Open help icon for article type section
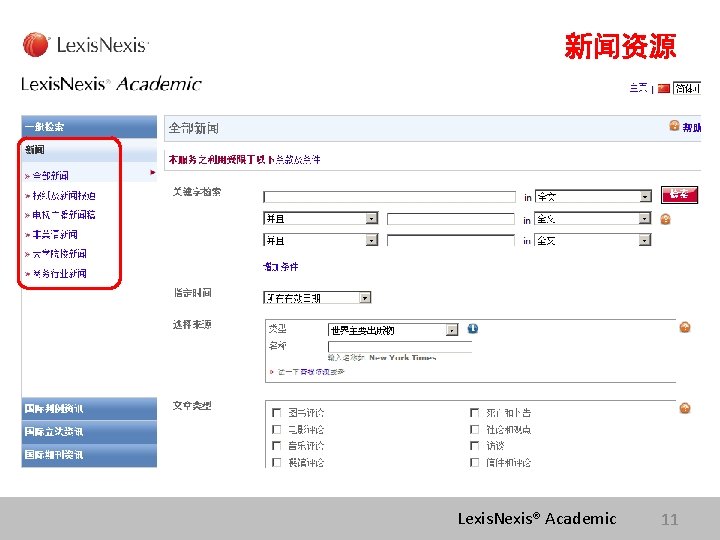This screenshot has width=720, height=540. pyautogui.click(x=685, y=408)
